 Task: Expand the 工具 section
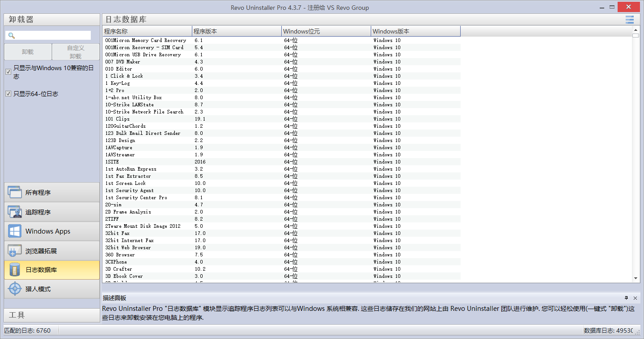point(52,315)
